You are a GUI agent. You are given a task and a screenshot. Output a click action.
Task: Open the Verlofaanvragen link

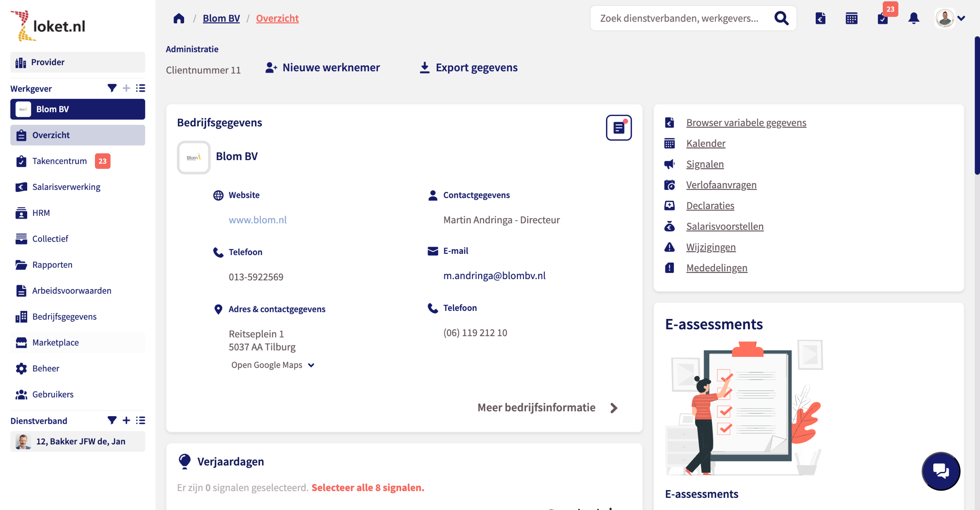pyautogui.click(x=721, y=185)
